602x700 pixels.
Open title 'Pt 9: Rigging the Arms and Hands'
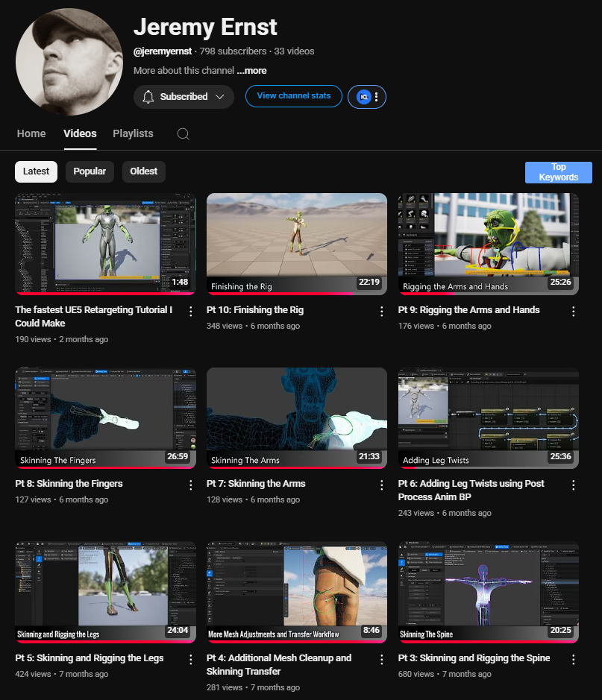click(x=469, y=310)
